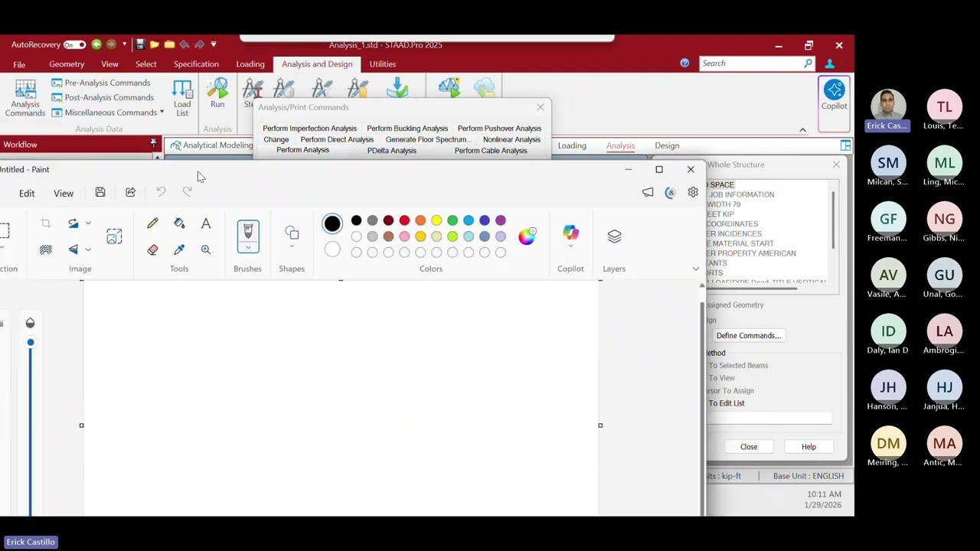Screen dimensions: 980x551
Task: Open the Shapes gallery dropdown
Action: 292,246
